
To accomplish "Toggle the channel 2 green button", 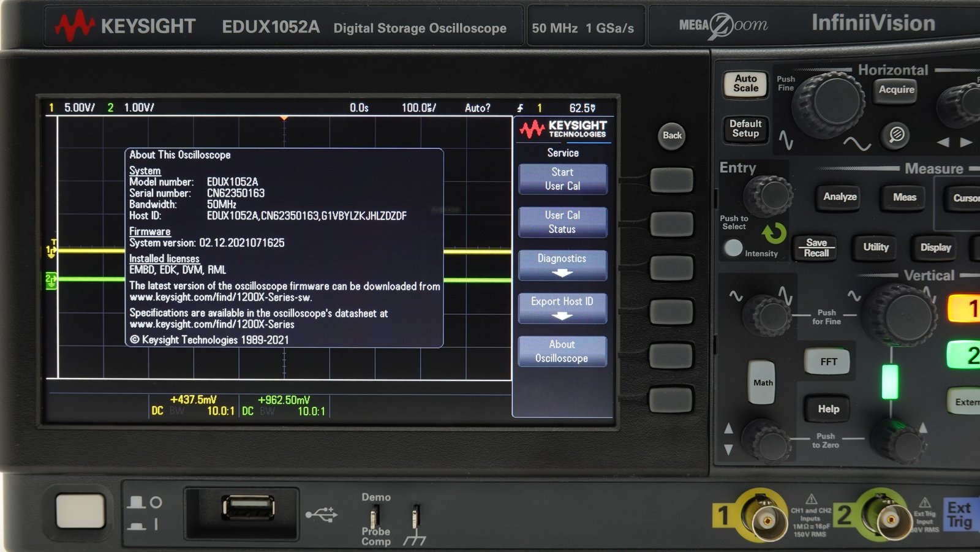I will pos(964,355).
